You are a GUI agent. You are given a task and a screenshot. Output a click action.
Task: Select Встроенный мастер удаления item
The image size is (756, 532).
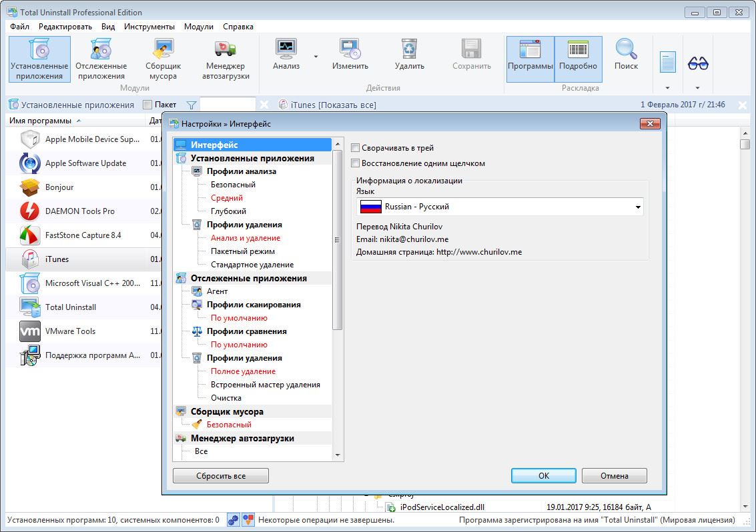265,385
